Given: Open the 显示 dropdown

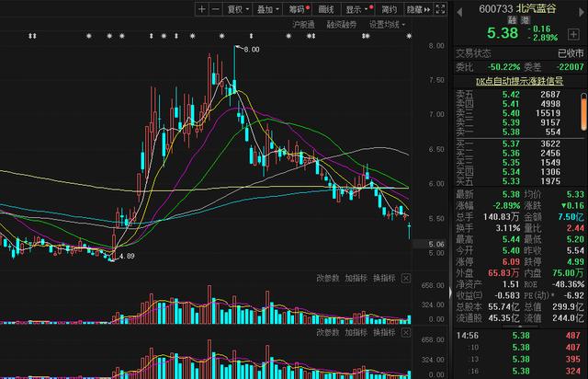Looking at the screenshot, I should 358,9.
